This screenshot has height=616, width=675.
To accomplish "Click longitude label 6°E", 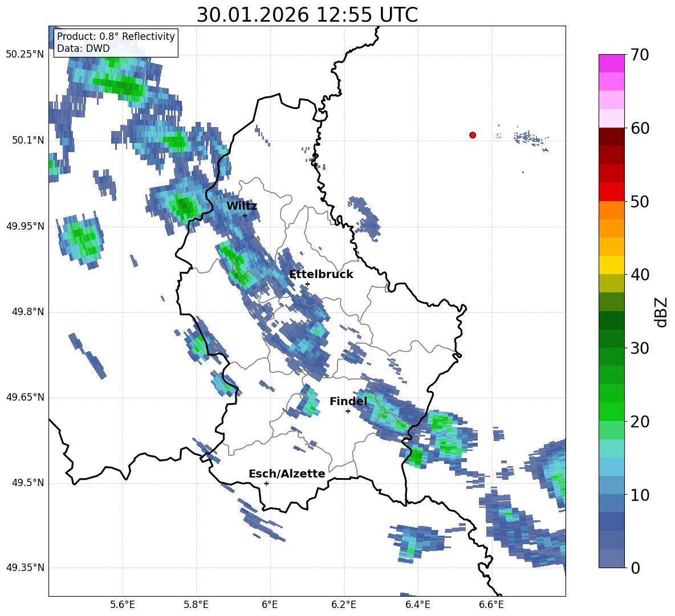I will coord(270,605).
